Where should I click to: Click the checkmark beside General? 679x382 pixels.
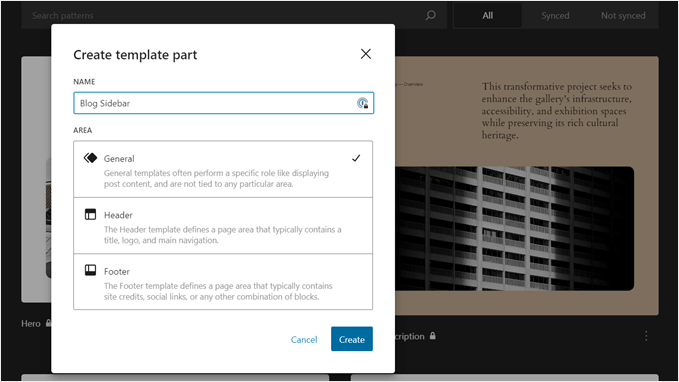point(356,159)
